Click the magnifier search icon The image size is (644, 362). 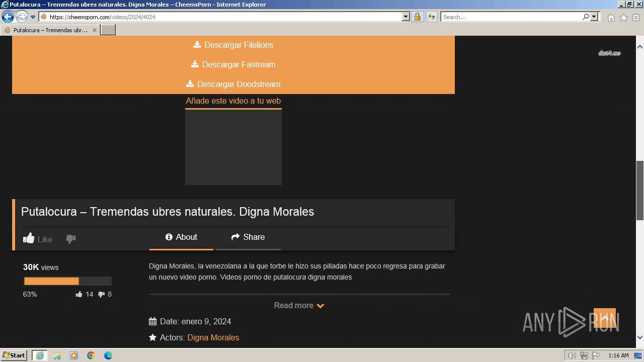[586, 17]
